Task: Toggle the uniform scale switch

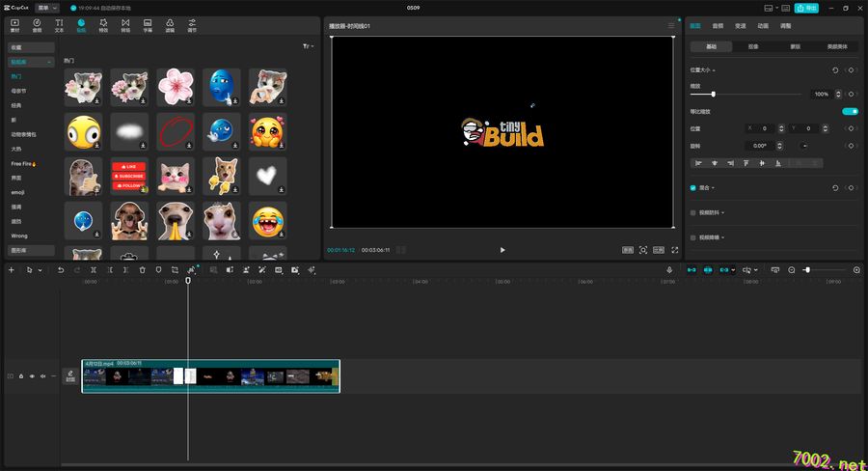Action: (x=850, y=111)
